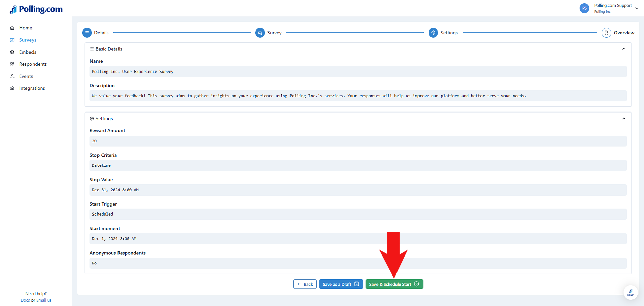Click the PS user avatar
Screen dimensions: 644x306
(584, 8)
